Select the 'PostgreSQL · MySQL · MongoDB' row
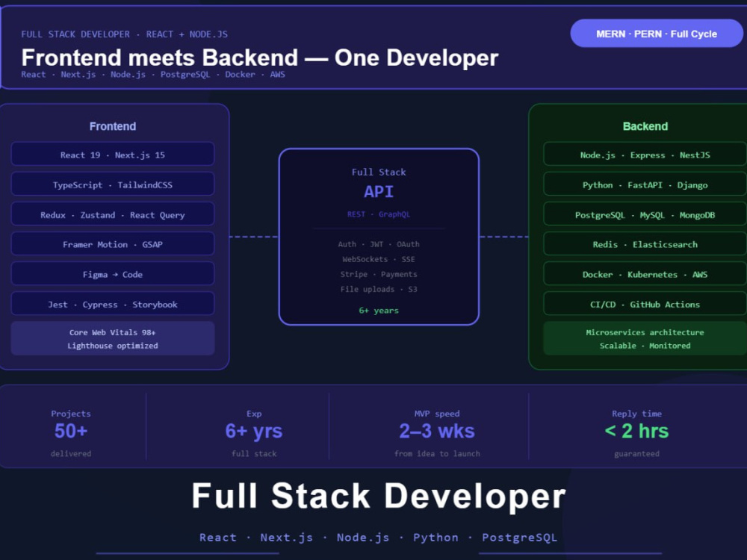 click(x=645, y=214)
